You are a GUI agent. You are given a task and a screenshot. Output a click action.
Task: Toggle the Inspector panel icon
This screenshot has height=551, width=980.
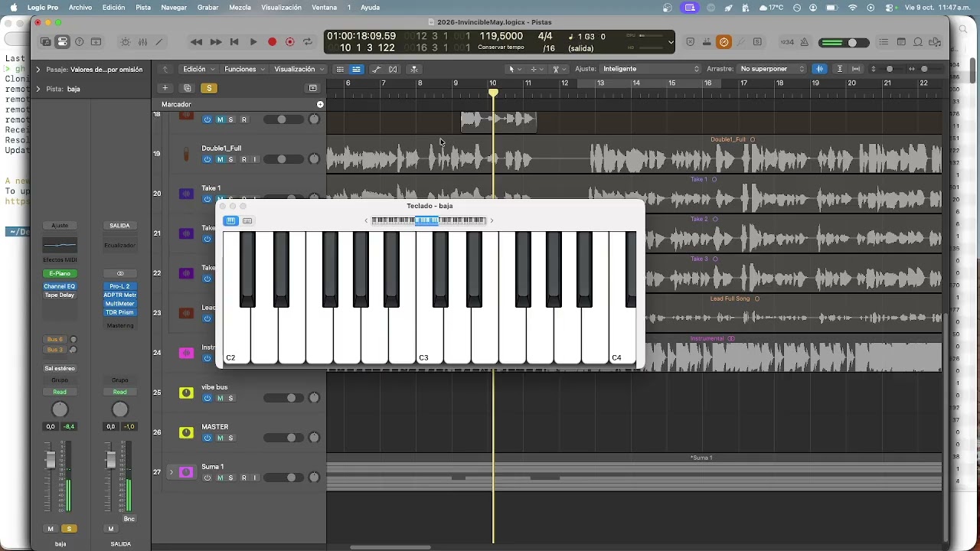coord(63,42)
